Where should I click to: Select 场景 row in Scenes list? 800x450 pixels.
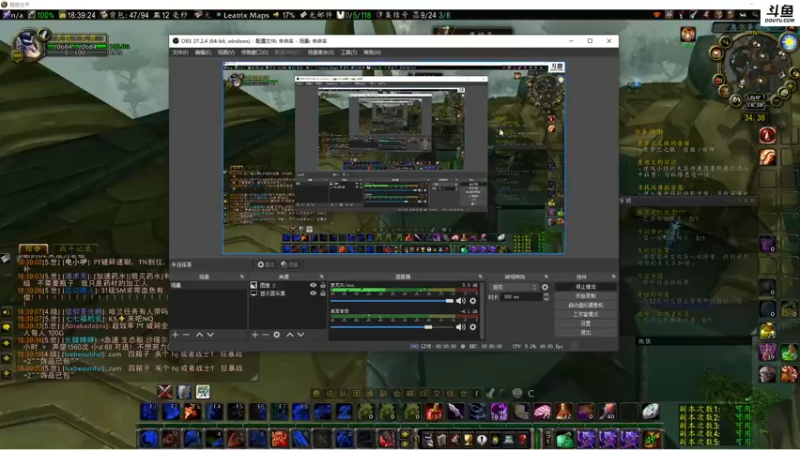pos(208,285)
